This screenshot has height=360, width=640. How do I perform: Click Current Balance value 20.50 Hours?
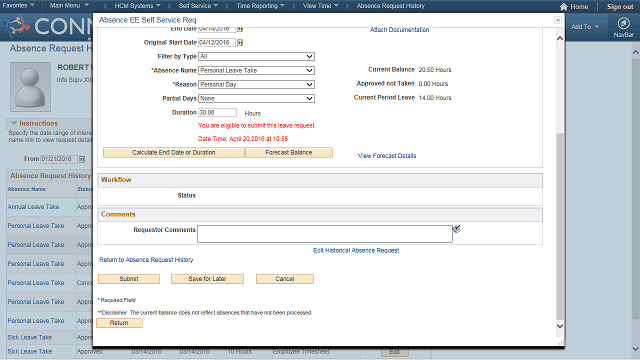pyautogui.click(x=435, y=70)
